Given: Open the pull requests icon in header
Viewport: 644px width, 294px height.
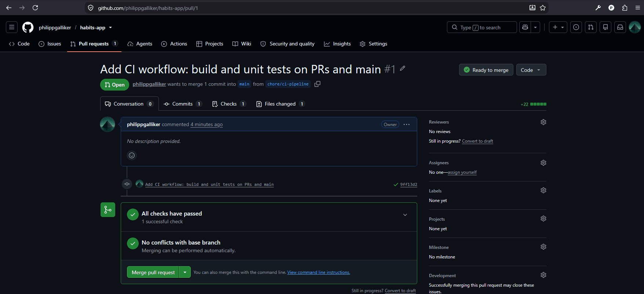Looking at the screenshot, I should pos(591,27).
